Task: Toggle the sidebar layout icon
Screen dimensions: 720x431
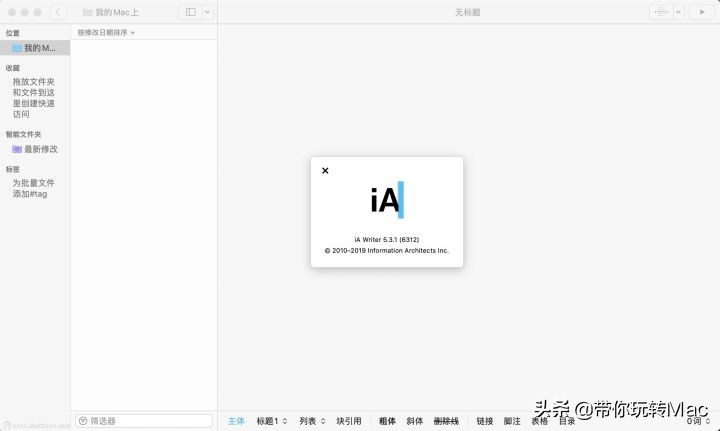Action: (x=191, y=12)
